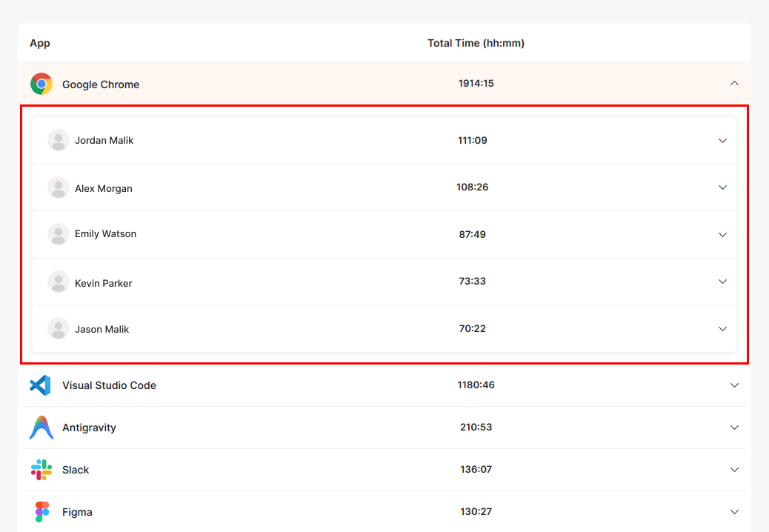This screenshot has width=769, height=532.
Task: Select the Kevin Parker user name
Action: (104, 283)
